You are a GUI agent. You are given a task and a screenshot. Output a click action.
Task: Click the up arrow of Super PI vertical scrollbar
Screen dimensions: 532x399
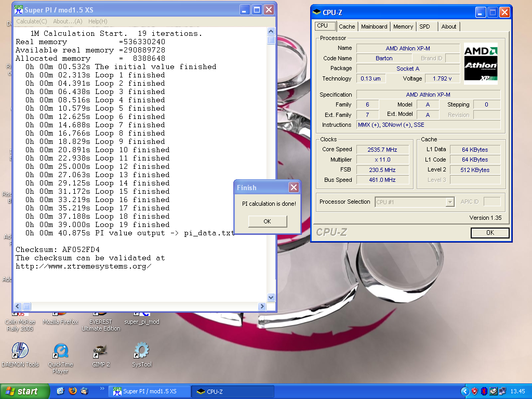point(271,32)
